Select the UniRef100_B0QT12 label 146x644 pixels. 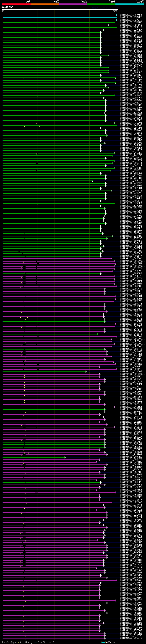coord(131,369)
